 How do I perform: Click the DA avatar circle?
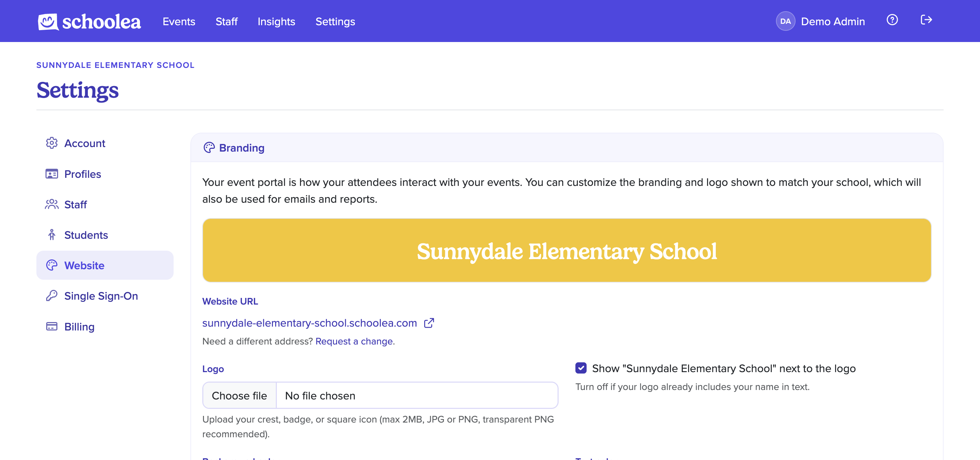pos(785,21)
